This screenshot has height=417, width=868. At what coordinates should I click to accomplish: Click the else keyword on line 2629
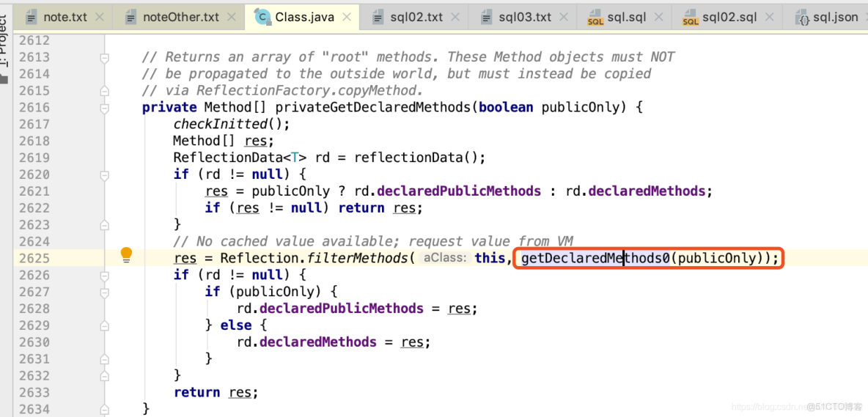pyautogui.click(x=236, y=325)
